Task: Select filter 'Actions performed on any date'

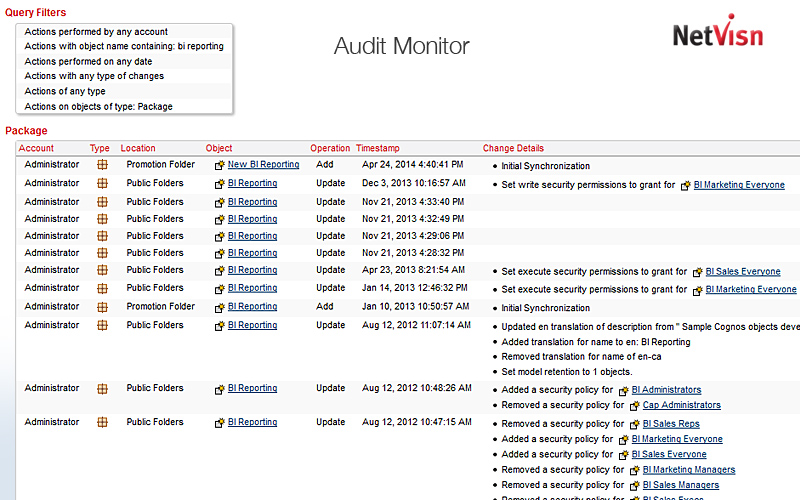Action: (x=86, y=61)
